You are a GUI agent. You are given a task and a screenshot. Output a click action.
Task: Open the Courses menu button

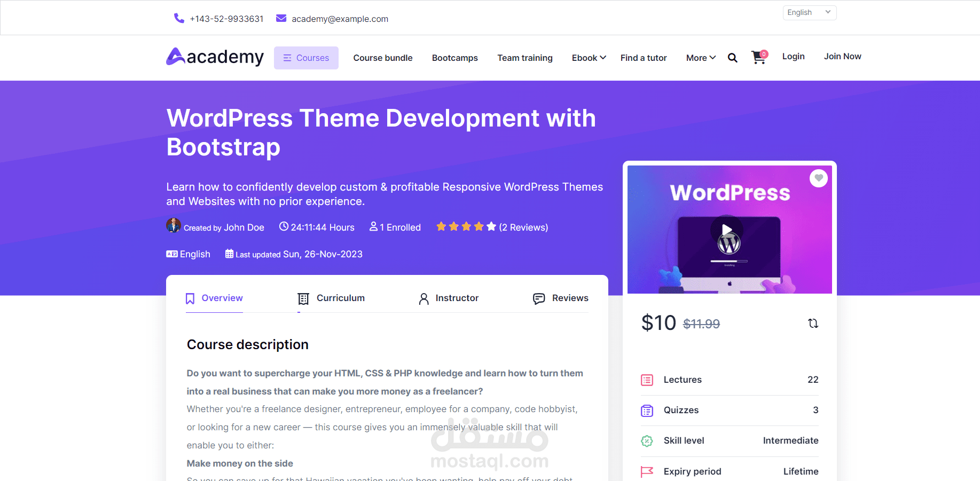306,58
